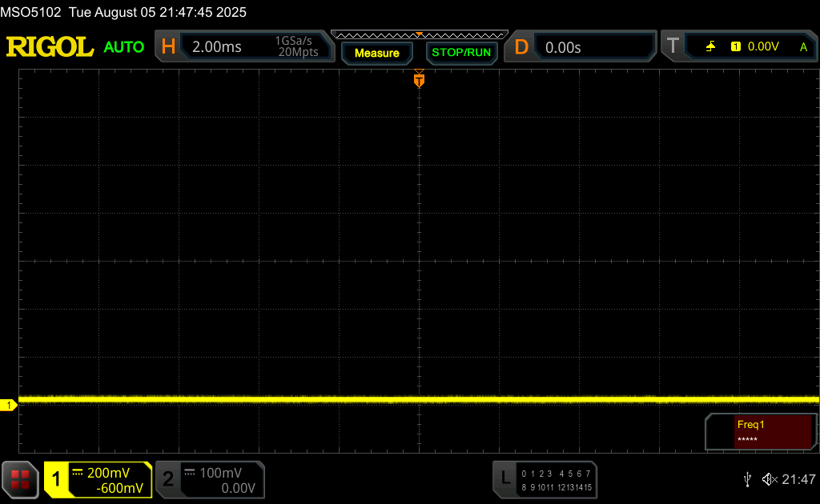Select the channel 1 ground level marker

click(x=8, y=406)
